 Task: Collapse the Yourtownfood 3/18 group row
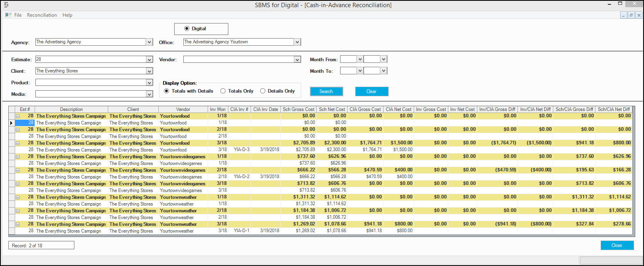click(18, 143)
